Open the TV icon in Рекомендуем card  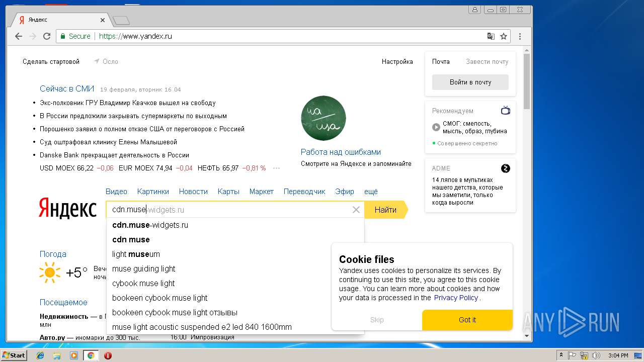506,111
